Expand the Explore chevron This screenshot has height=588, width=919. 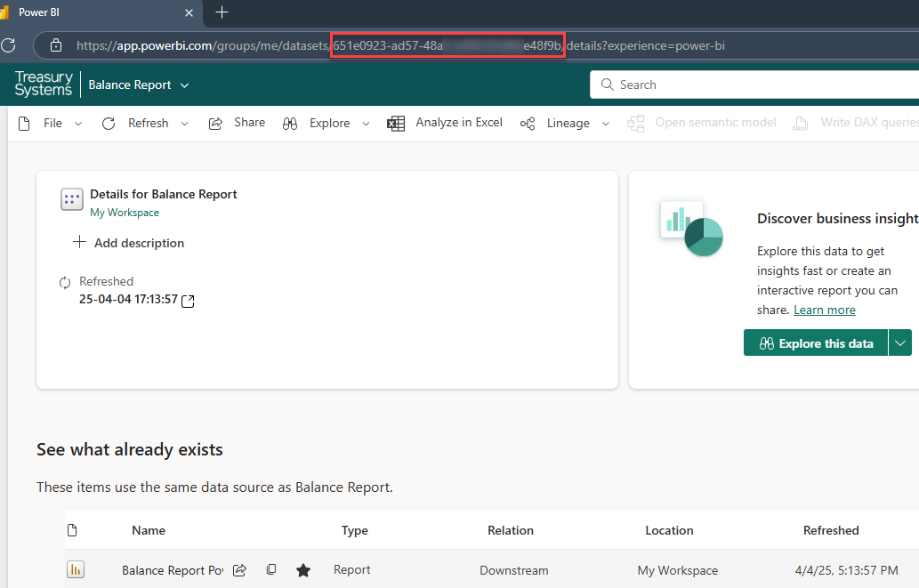coord(366,124)
